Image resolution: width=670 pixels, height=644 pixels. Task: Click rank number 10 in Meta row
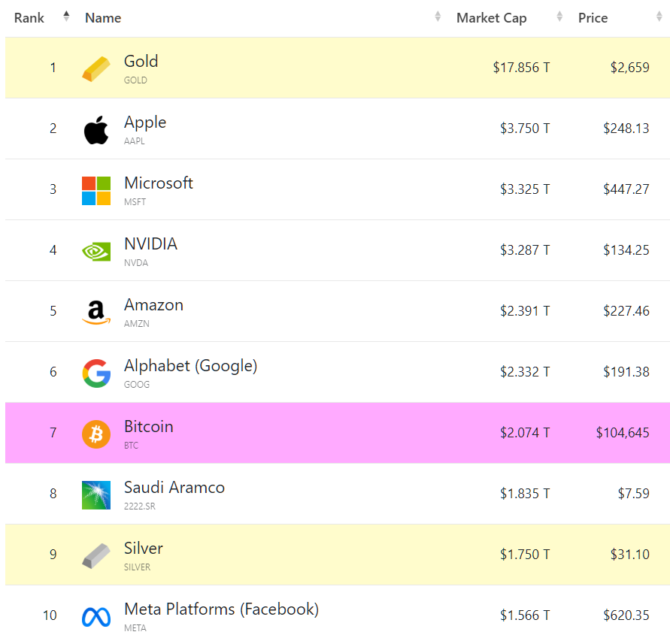50,615
